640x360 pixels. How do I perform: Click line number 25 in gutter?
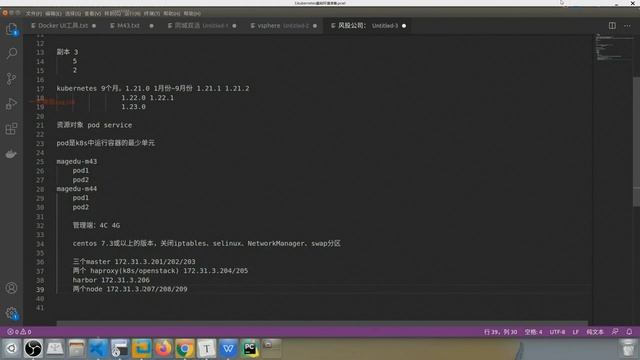40,162
